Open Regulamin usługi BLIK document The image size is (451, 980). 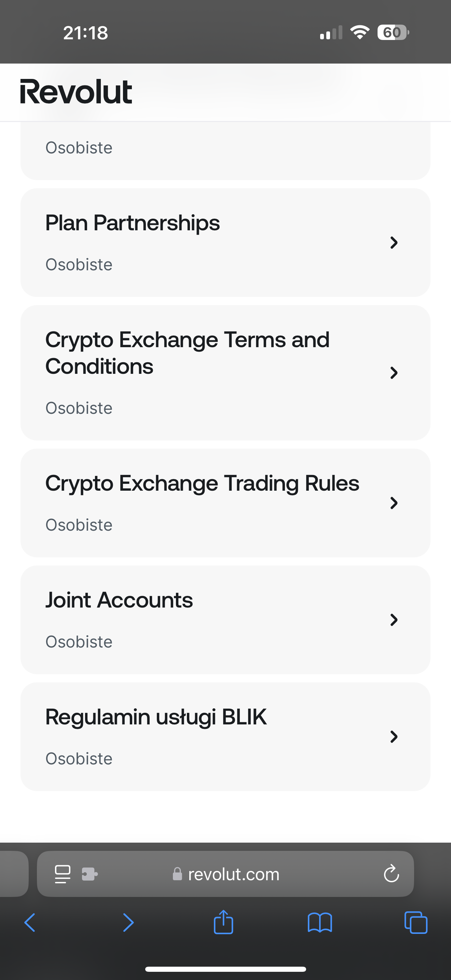(x=156, y=717)
